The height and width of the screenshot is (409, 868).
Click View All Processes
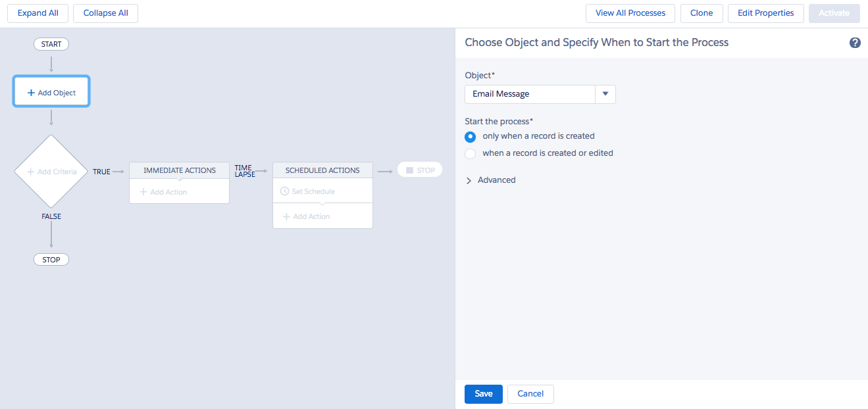[629, 12]
